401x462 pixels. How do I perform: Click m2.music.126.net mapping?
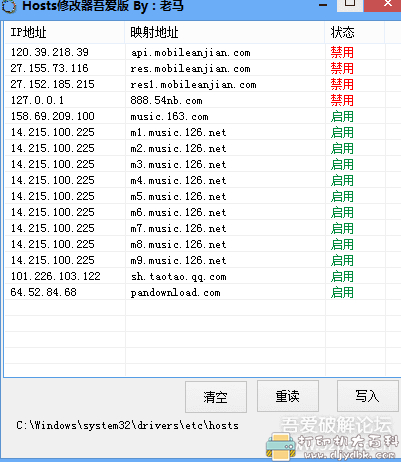coord(178,149)
